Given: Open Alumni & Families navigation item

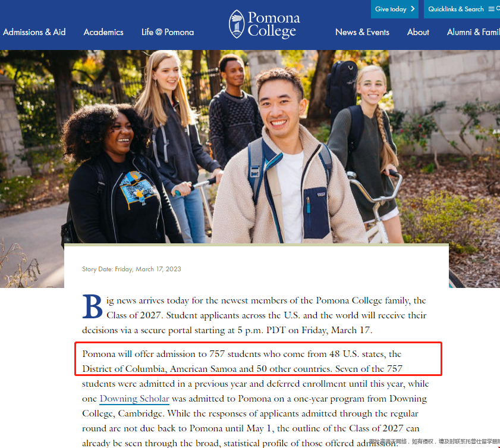Looking at the screenshot, I should pyautogui.click(x=473, y=32).
